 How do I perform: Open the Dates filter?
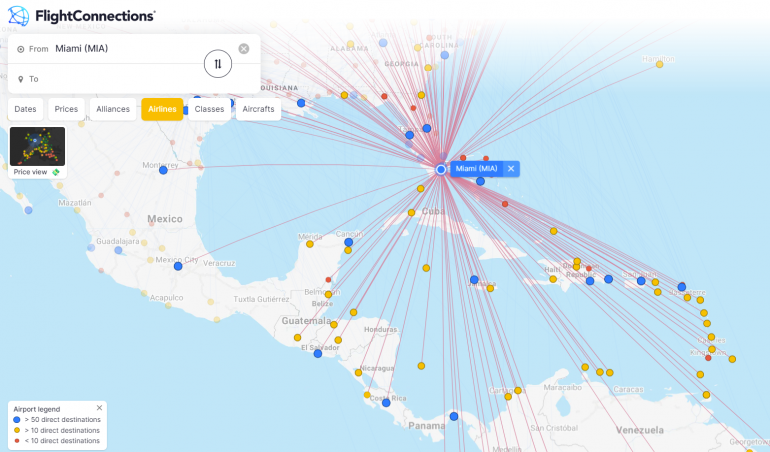26,109
